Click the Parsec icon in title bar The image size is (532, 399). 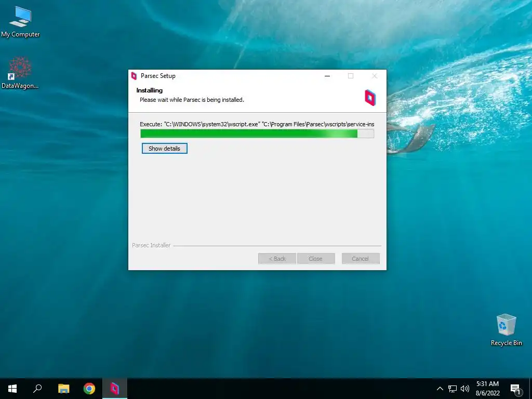(134, 76)
